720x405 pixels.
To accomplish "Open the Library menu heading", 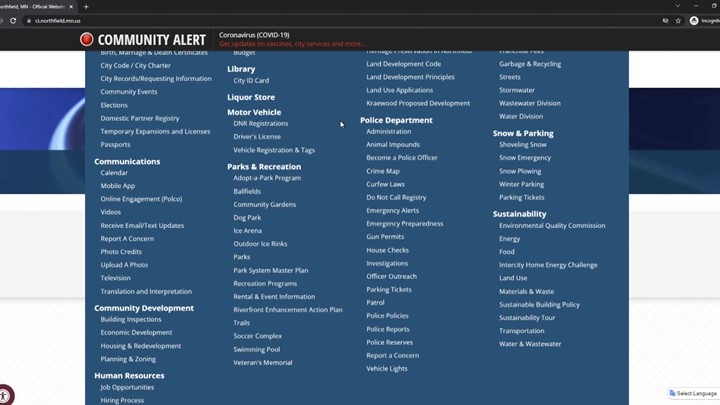I will [x=241, y=69].
